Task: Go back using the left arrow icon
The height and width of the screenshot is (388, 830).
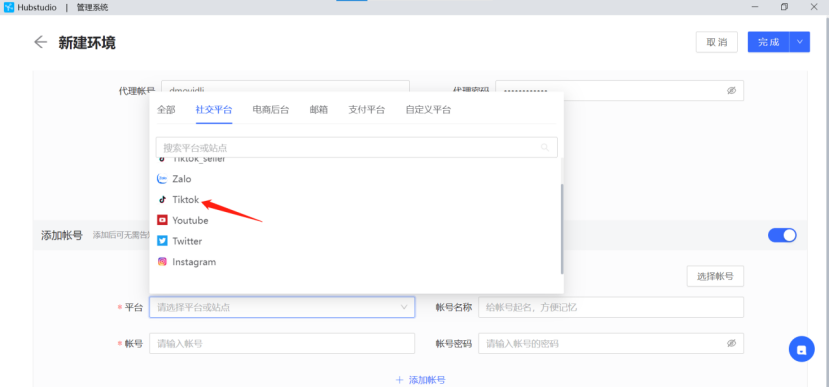Action: (40, 42)
